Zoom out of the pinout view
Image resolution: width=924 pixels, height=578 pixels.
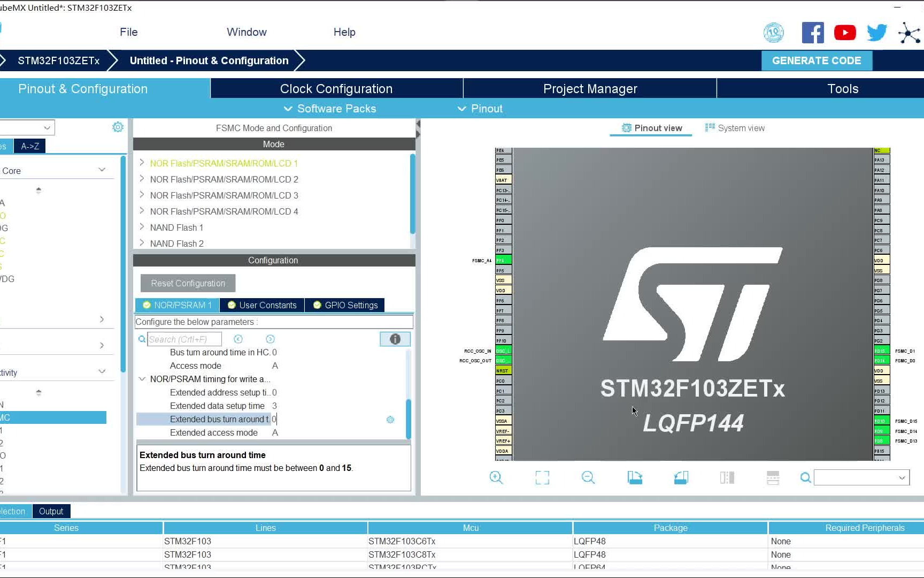click(588, 477)
